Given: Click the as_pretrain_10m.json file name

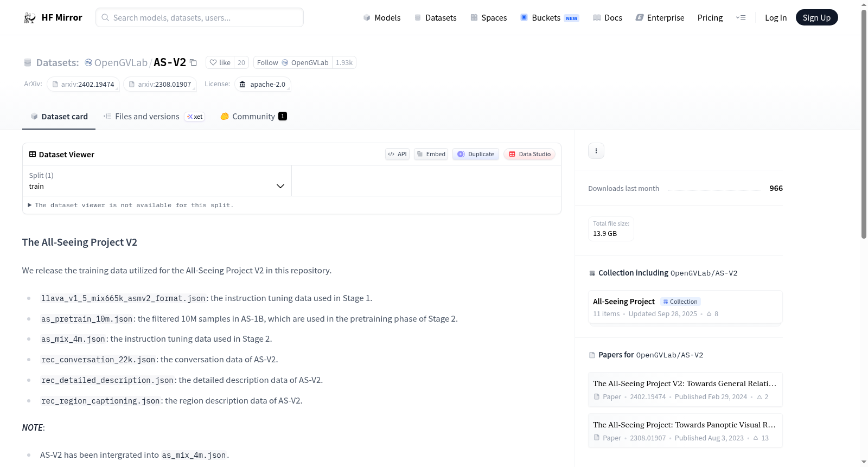Looking at the screenshot, I should (x=87, y=319).
